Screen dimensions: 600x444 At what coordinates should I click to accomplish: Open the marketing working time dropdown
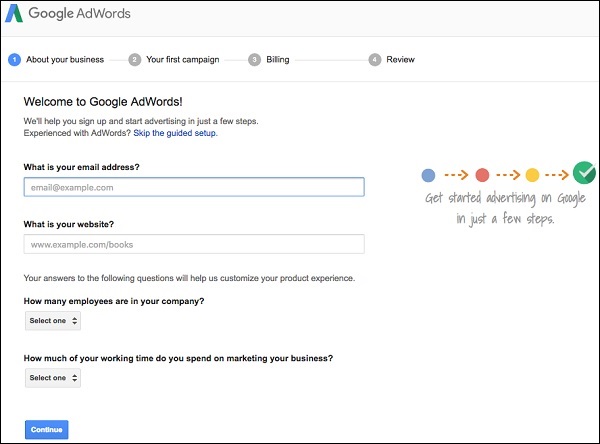[x=53, y=378]
